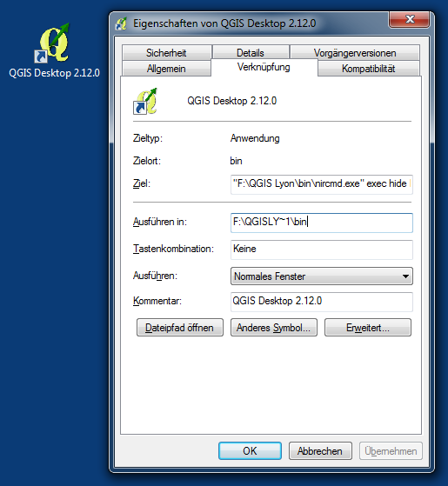
Task: Click the Dateipfad öffnen button
Action: click(x=180, y=328)
